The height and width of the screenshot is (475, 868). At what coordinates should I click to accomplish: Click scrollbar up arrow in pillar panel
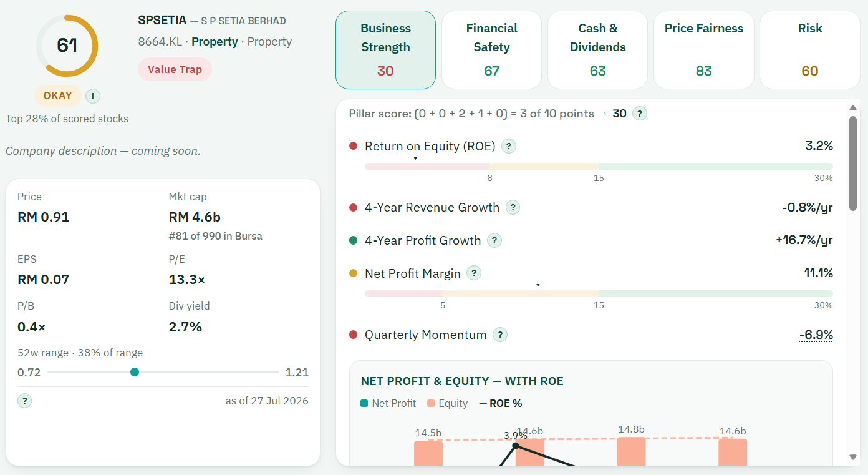click(x=853, y=107)
